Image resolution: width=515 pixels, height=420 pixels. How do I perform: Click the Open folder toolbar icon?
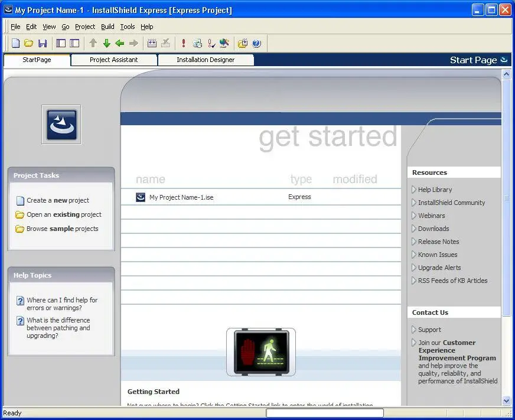tap(29, 43)
